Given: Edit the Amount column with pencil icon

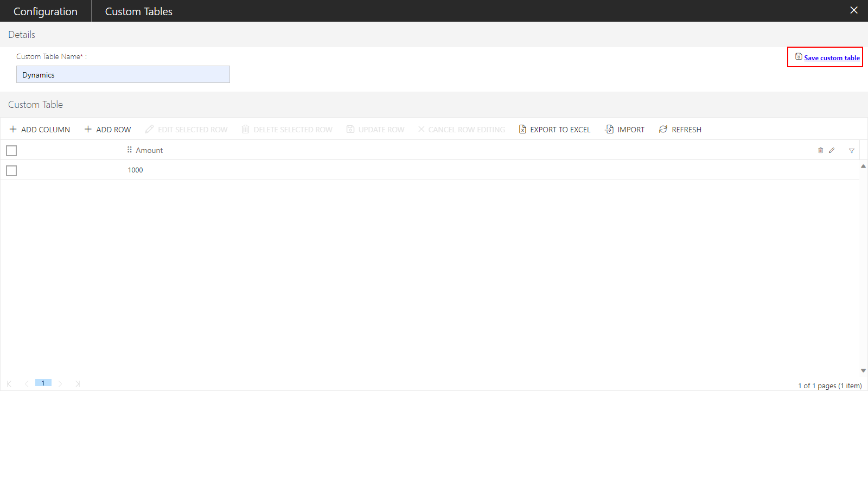Looking at the screenshot, I should pos(832,151).
